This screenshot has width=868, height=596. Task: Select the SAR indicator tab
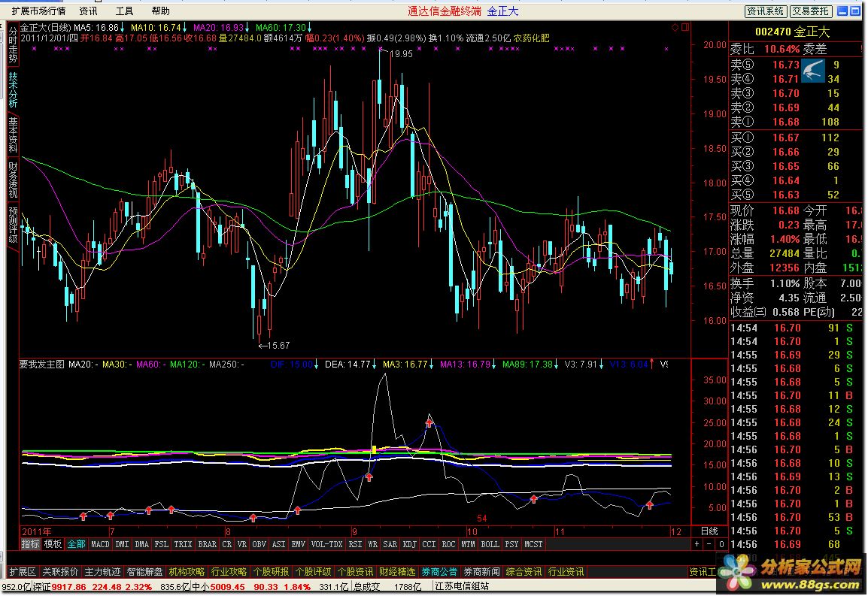pos(390,545)
